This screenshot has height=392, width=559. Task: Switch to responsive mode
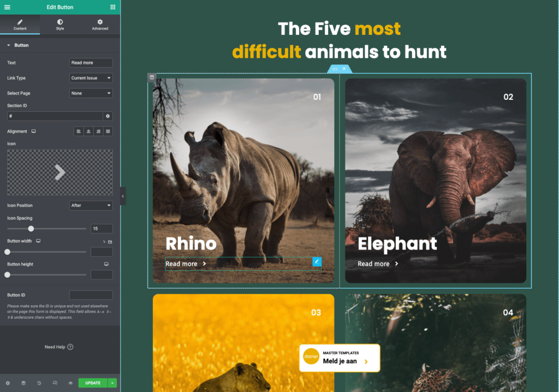(55, 383)
